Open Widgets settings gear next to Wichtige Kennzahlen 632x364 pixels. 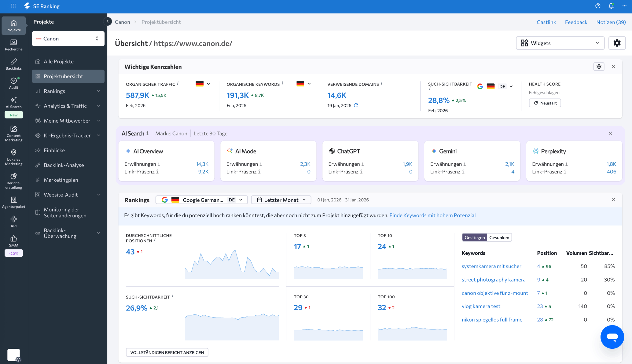599,66
